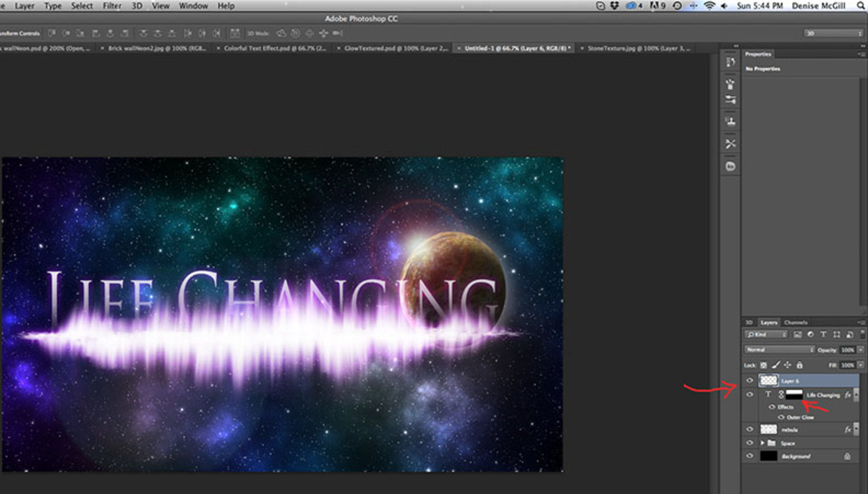Click the fx icon on the Life Changing layer
This screenshot has width=868, height=494.
(848, 396)
